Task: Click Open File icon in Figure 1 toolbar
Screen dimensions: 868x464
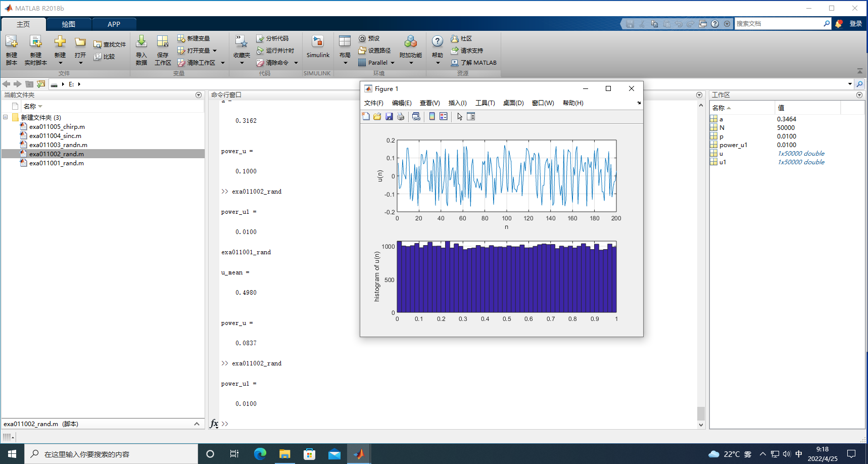Action: 377,116
